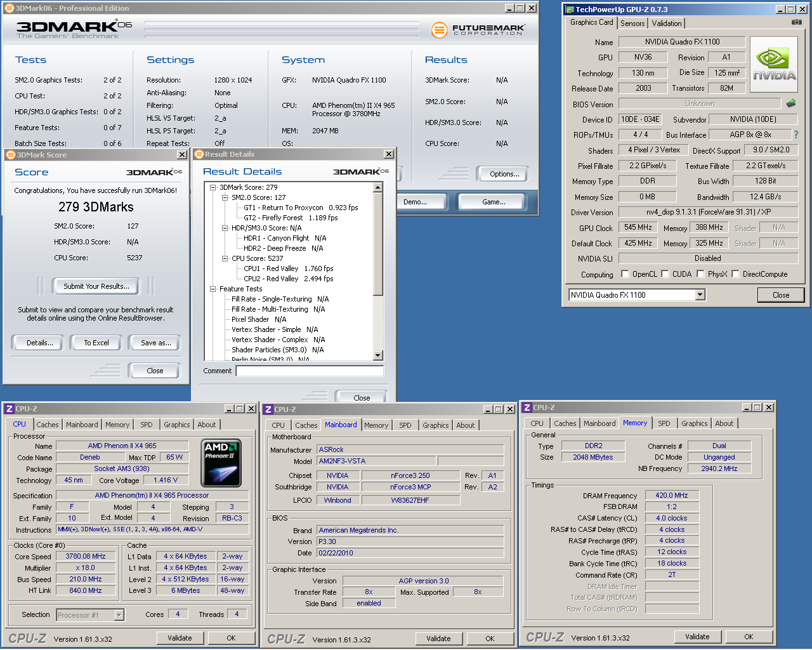Click the 1.416 V core voltage value
This screenshot has width=812, height=650.
(x=166, y=481)
